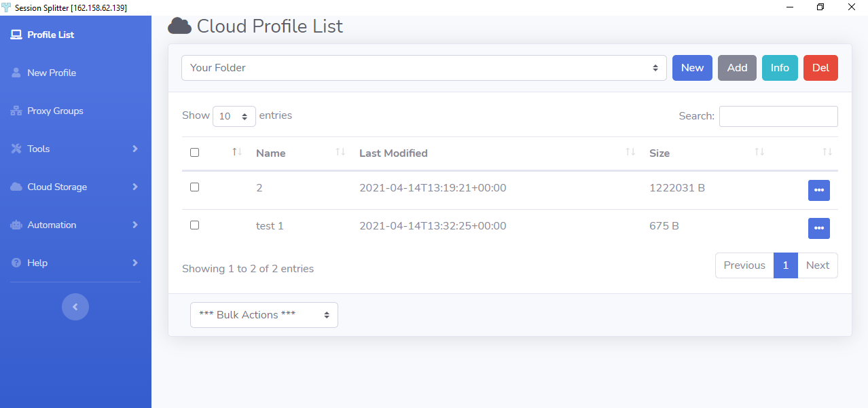868x408 pixels.
Task: Open the Show entries count dropdown
Action: point(234,116)
